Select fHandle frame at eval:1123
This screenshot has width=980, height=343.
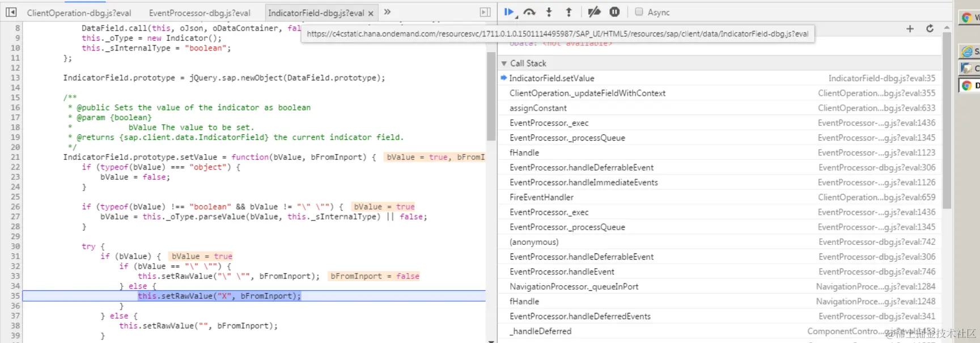[719, 153]
